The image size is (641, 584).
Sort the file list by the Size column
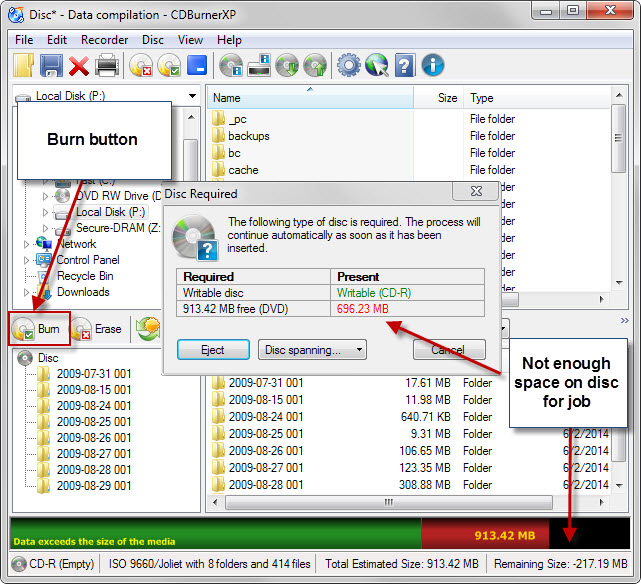439,98
